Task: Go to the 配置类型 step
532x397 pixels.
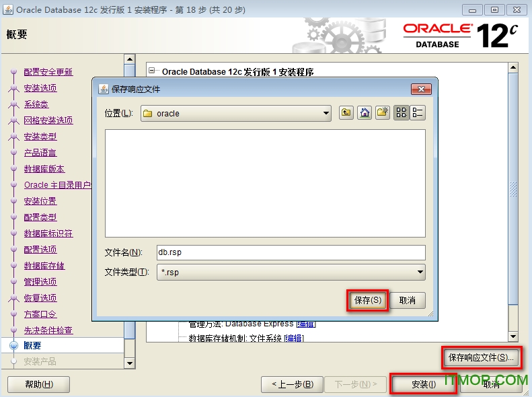Action: (x=40, y=217)
